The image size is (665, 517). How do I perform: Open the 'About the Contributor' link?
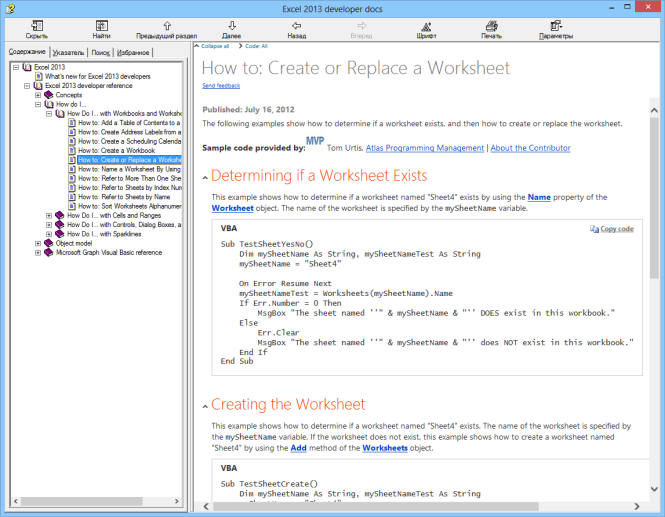point(530,148)
